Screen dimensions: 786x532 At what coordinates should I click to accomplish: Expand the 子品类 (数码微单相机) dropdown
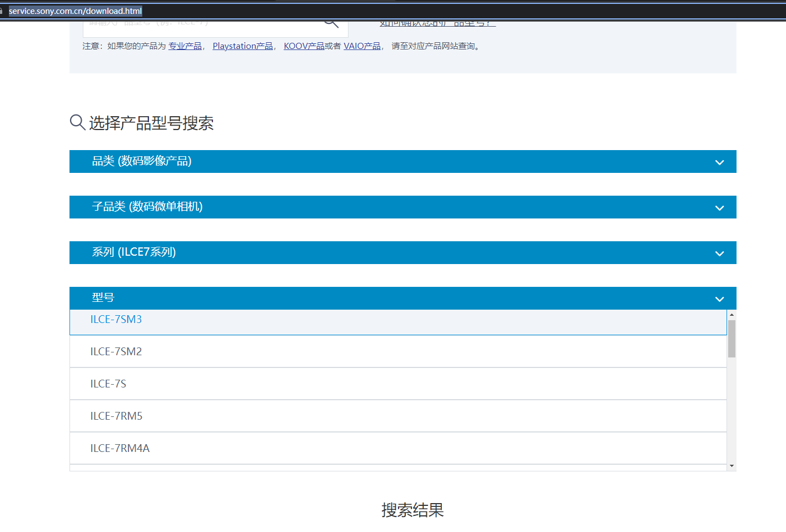pos(403,207)
